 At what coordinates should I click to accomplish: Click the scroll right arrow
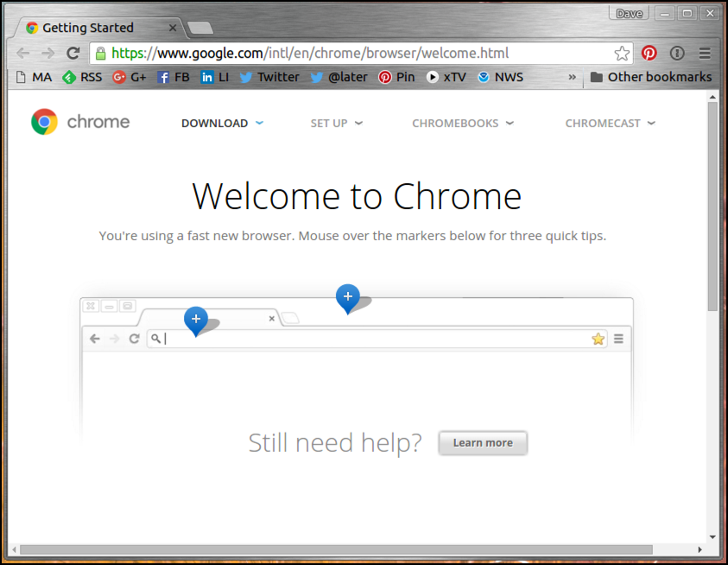click(x=700, y=550)
